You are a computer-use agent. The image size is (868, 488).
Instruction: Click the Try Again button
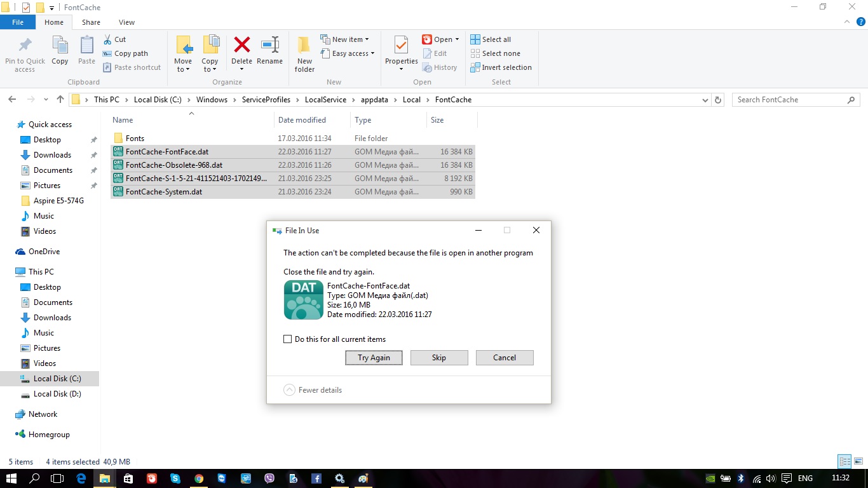[x=374, y=358]
